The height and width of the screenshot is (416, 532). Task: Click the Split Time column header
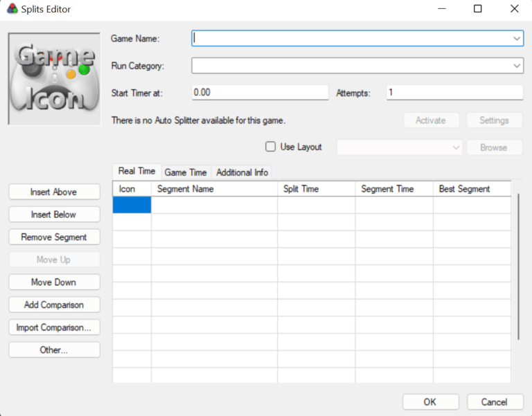coord(317,189)
